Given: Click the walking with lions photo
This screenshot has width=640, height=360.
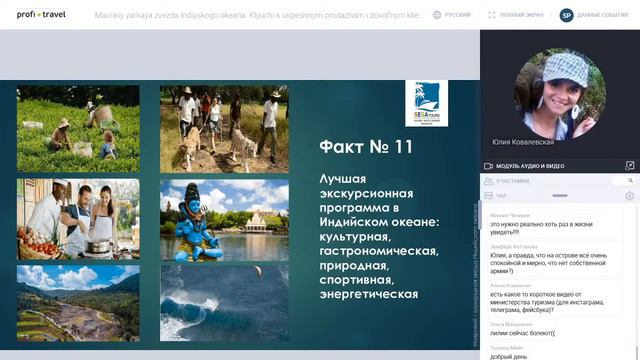Looking at the screenshot, I should [x=224, y=129].
